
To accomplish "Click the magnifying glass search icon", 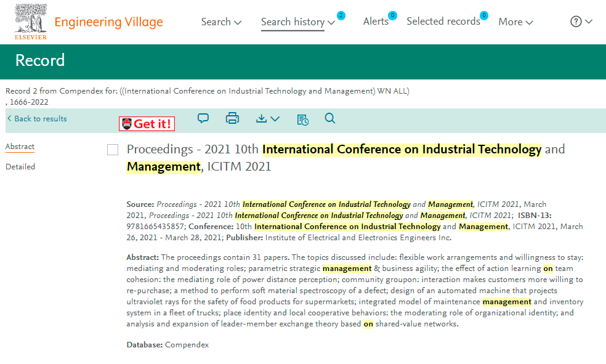I will 329,118.
